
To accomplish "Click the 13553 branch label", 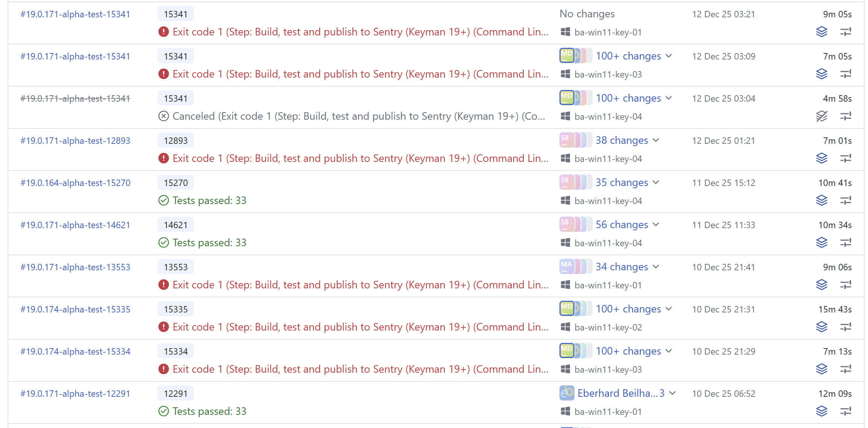I will (x=175, y=267).
